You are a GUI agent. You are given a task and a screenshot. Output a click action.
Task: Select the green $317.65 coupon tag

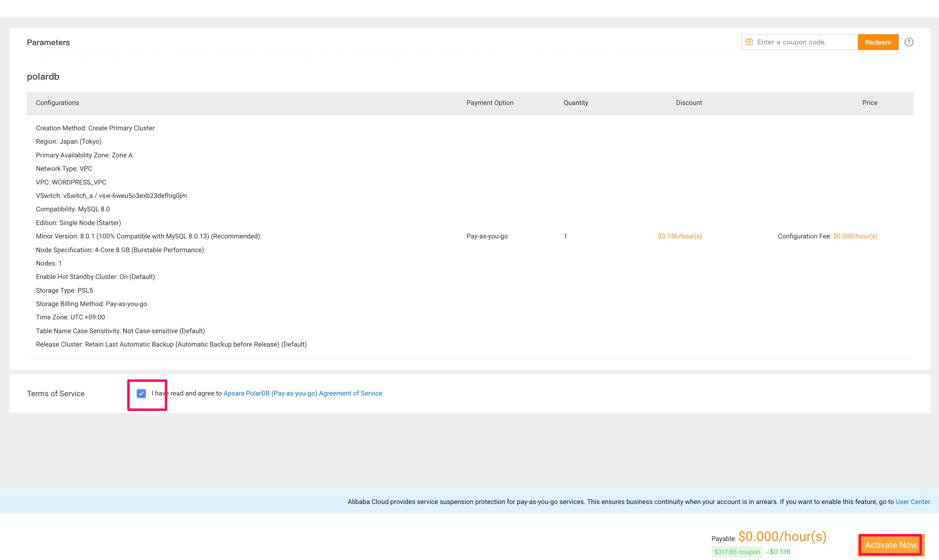coord(737,552)
